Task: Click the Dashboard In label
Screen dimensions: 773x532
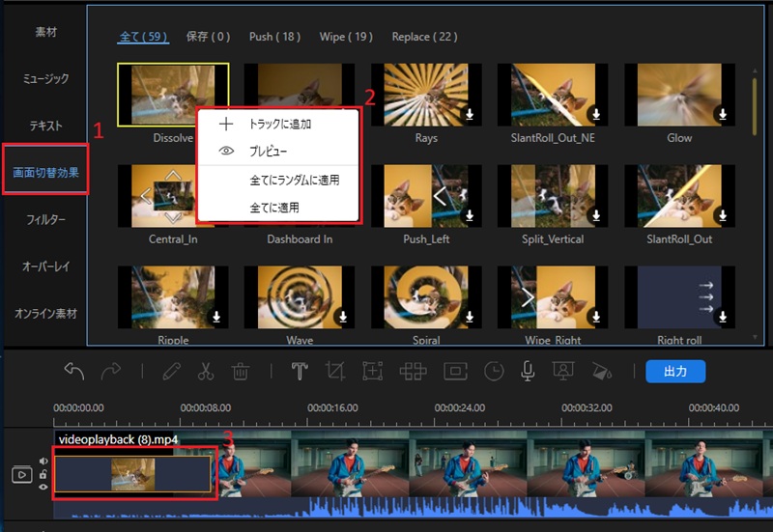Action: [300, 239]
